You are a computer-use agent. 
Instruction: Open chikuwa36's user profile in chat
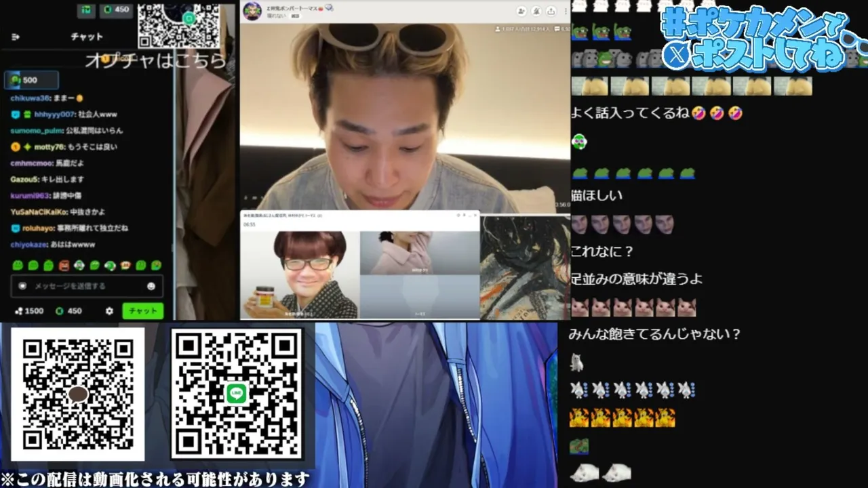tap(29, 98)
